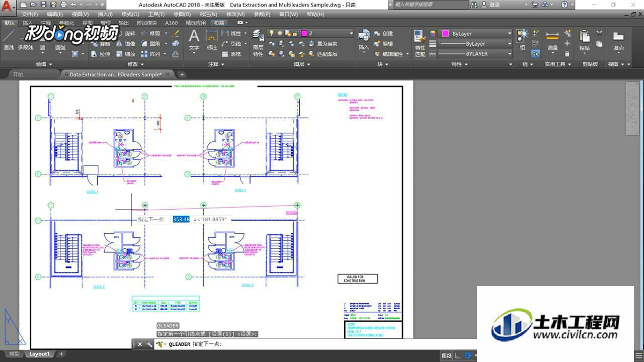
Task: Select the Dimension (标注) tool
Action: tap(212, 40)
